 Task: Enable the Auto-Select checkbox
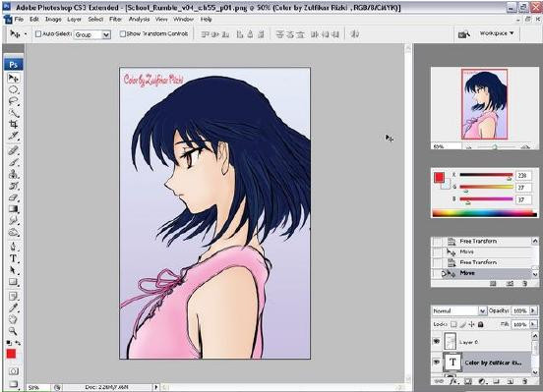click(x=38, y=34)
